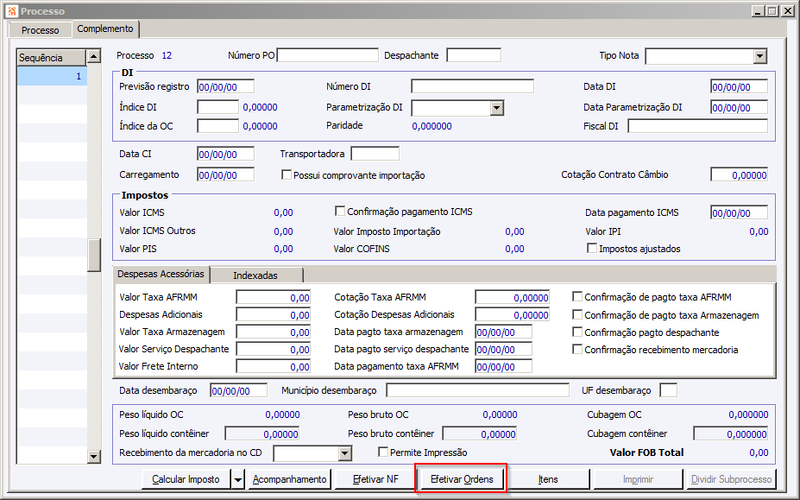
Task: Check Confirmação pagto despachante
Action: click(x=577, y=332)
